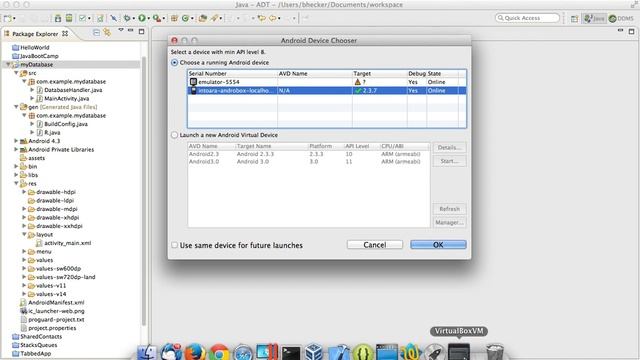This screenshot has height=360, width=640.
Task: Select the Android3.0 AVD row
Action: pyautogui.click(x=309, y=161)
